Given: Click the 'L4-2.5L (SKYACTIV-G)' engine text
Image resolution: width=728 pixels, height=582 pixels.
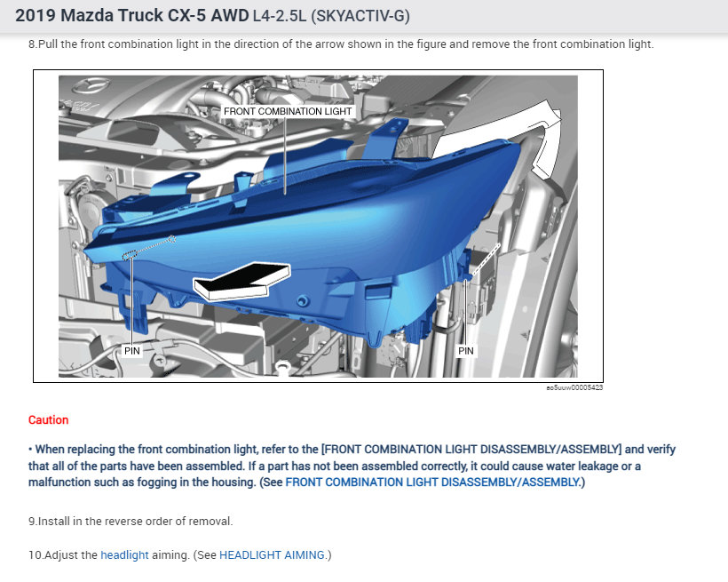Looking at the screenshot, I should point(331,16).
